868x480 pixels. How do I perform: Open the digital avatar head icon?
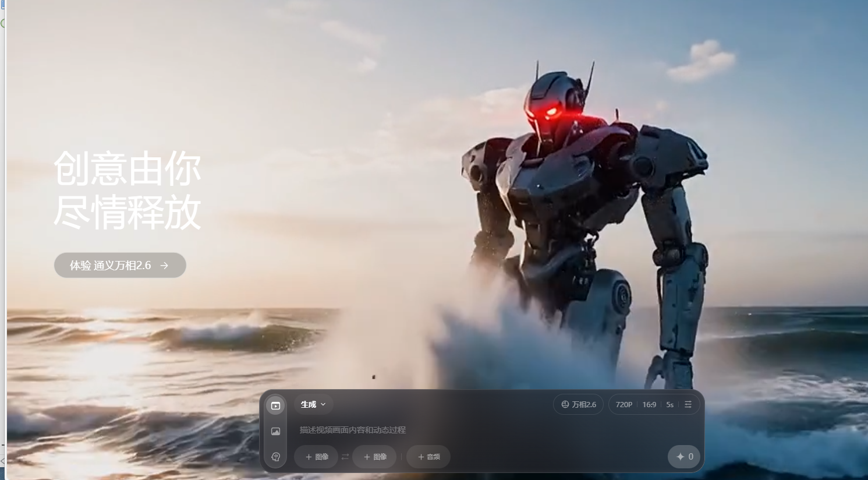pyautogui.click(x=276, y=457)
